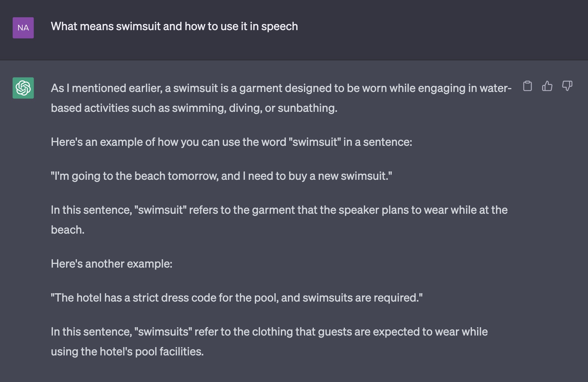588x382 pixels.
Task: Click the quoted word "swimsuit" before "in a sentence"
Action: (315, 142)
